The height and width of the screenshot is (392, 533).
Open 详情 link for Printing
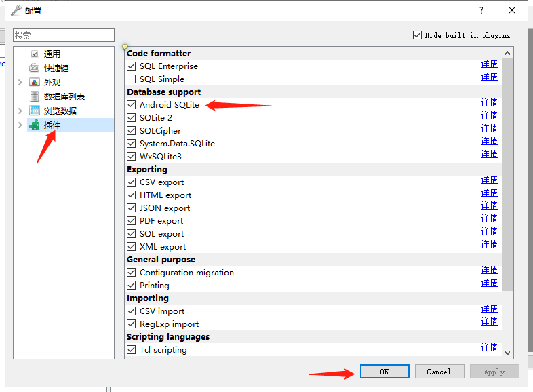click(490, 283)
